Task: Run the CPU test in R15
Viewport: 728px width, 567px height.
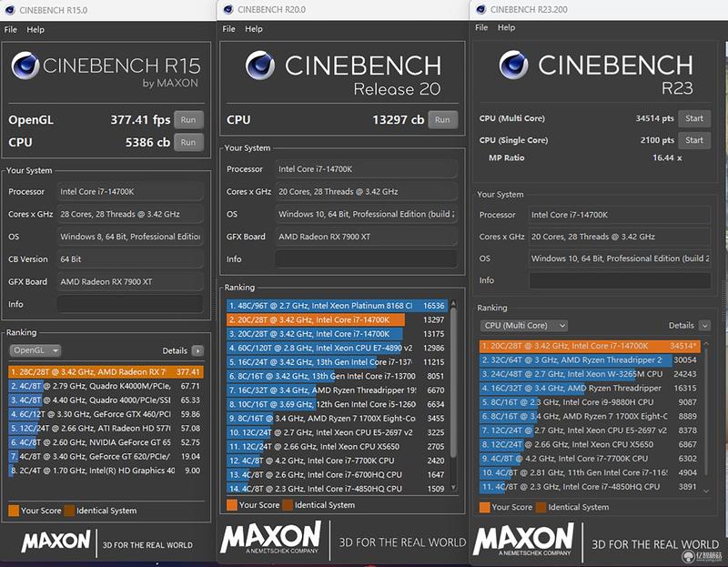Action: pos(188,142)
